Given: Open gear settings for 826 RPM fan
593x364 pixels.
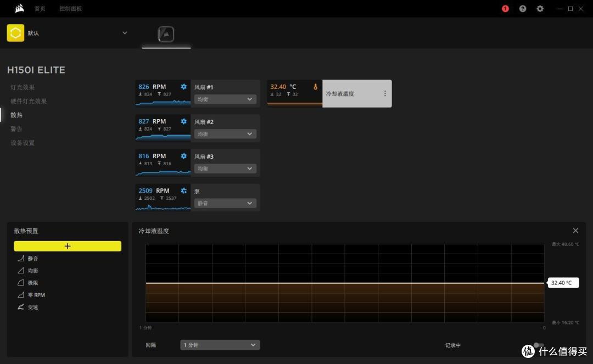Looking at the screenshot, I should click(x=183, y=87).
